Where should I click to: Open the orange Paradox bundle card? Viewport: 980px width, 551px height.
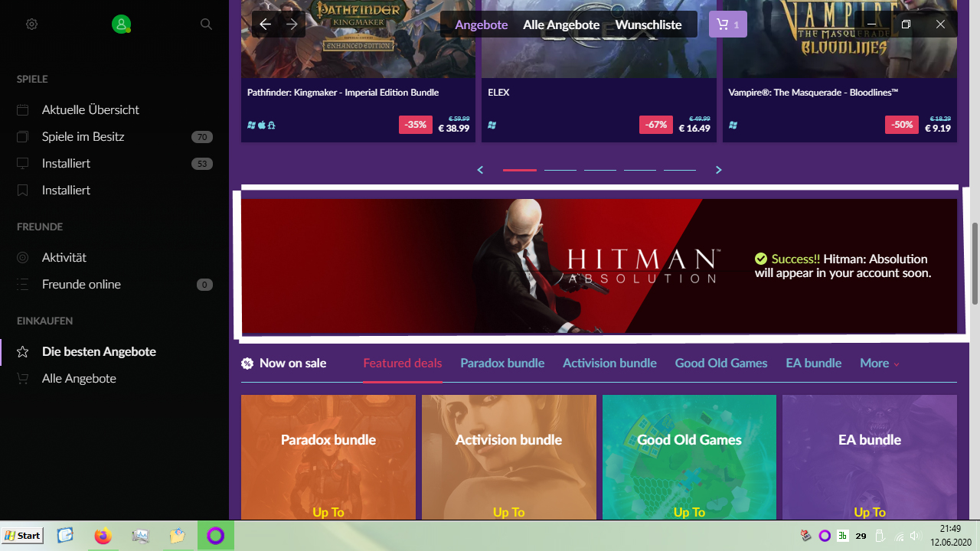328,458
